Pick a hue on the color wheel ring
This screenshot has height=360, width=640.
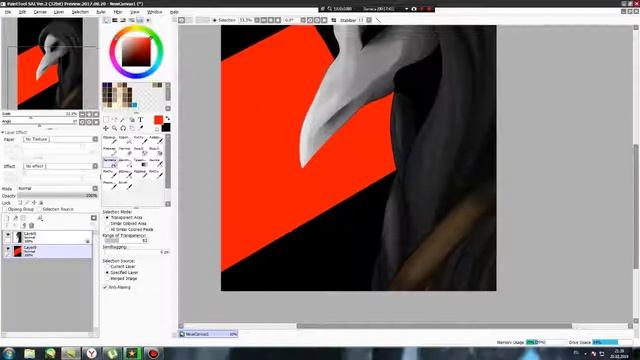click(x=136, y=29)
